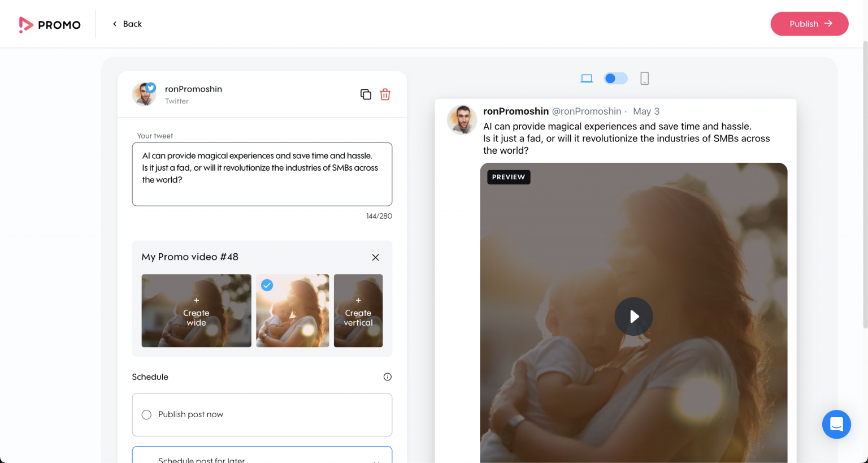Click inside the Your tweet text box
The width and height of the screenshot is (868, 463).
pyautogui.click(x=262, y=174)
